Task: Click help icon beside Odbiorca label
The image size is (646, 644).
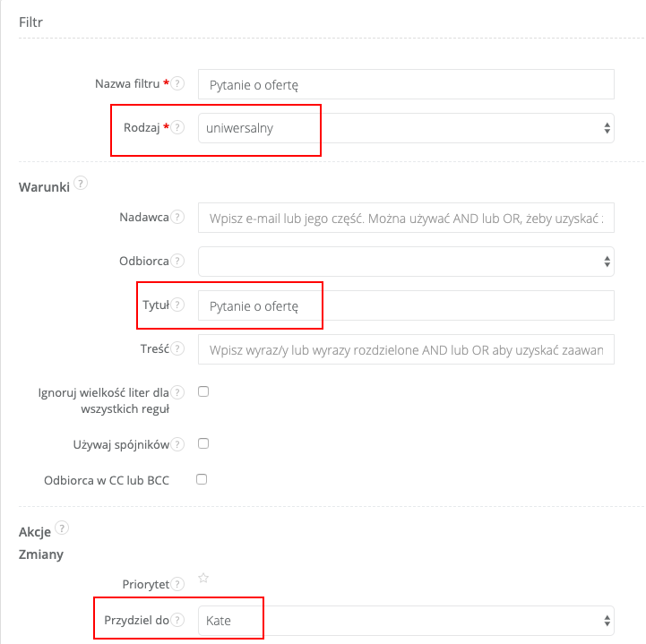Action: click(x=178, y=262)
